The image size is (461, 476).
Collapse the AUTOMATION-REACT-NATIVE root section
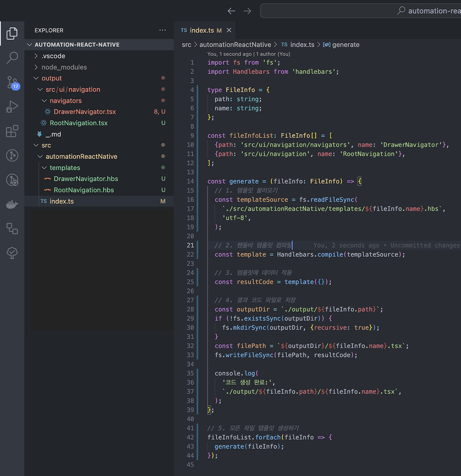(x=30, y=45)
